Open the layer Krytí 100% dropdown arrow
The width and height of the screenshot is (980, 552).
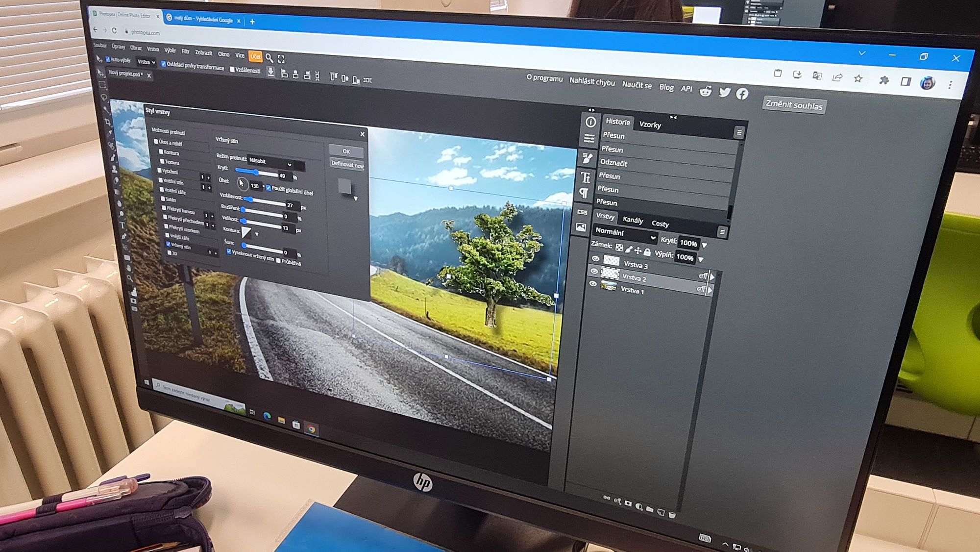(x=705, y=245)
